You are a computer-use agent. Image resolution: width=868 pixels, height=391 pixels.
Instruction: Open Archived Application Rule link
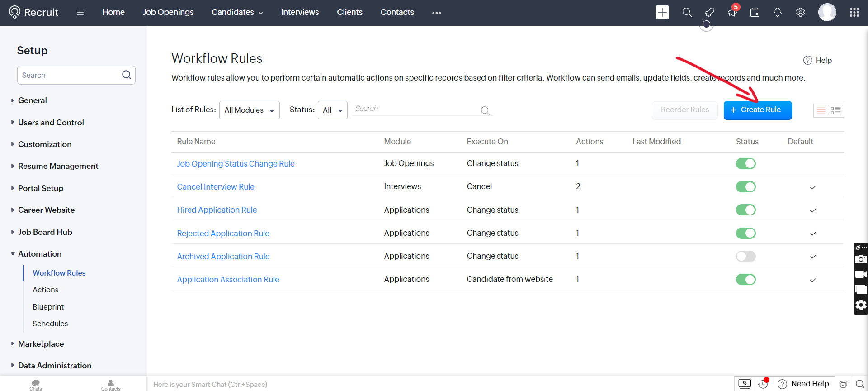[x=223, y=257]
